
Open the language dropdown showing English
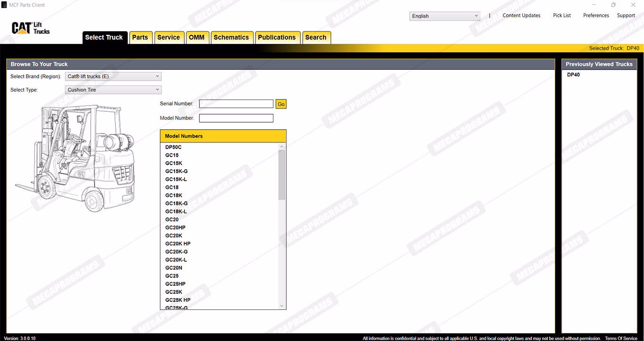pos(444,16)
